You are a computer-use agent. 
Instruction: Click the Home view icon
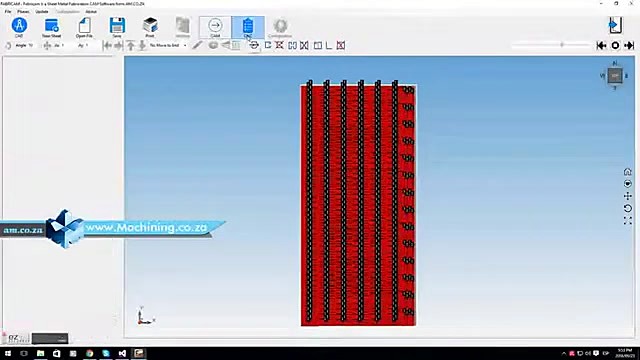tap(627, 171)
